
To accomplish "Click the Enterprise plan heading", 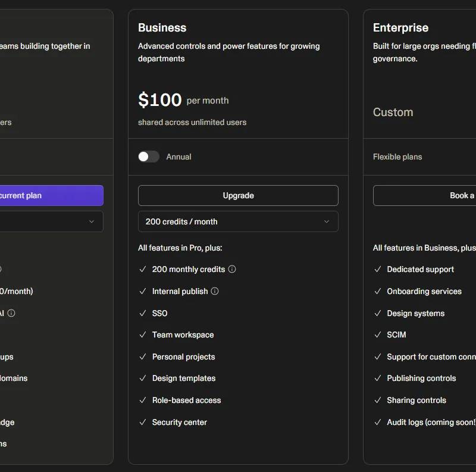I will [400, 27].
